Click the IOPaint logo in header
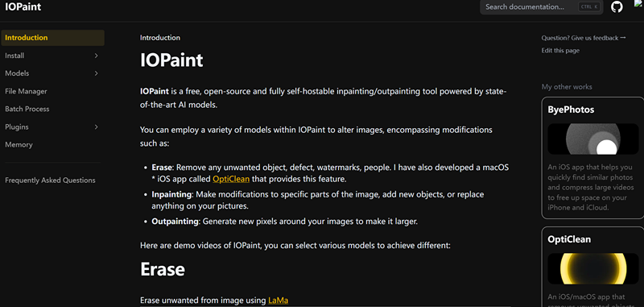The width and height of the screenshot is (644, 307). pos(23,7)
